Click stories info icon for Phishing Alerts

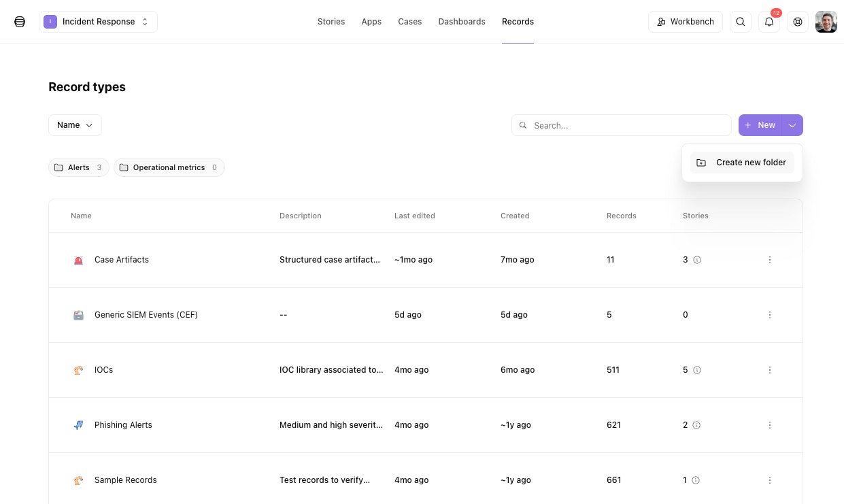(696, 425)
